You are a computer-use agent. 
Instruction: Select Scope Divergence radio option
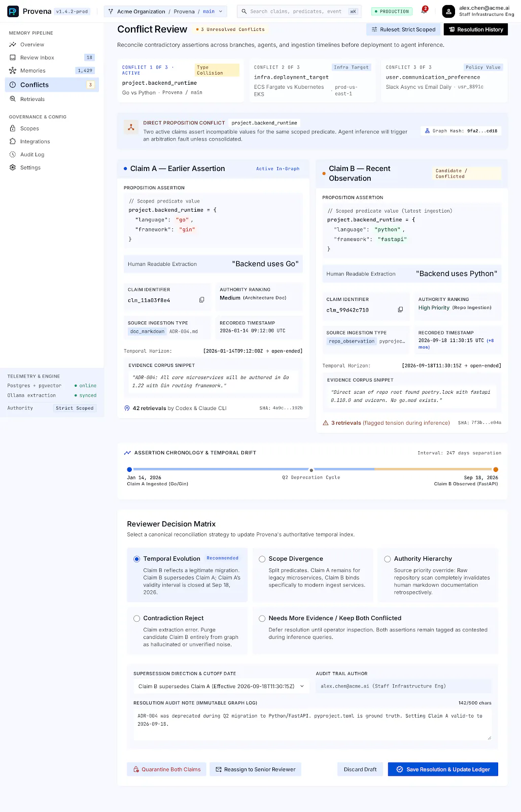(262, 559)
